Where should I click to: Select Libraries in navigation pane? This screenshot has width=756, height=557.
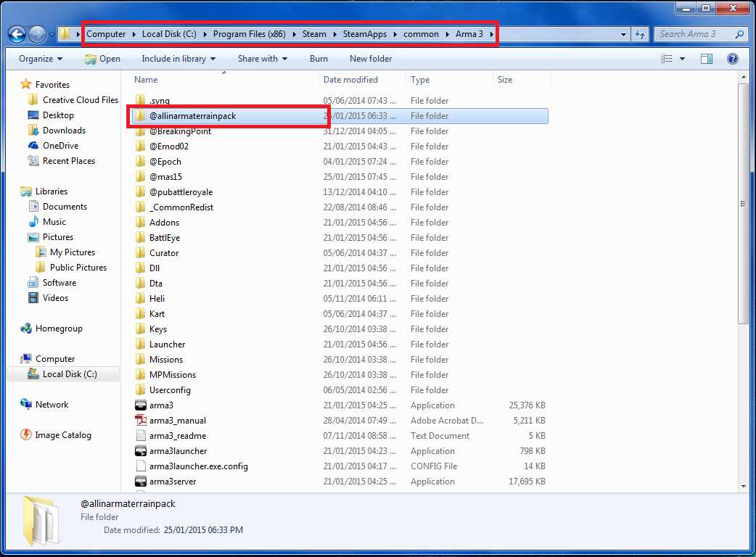[x=51, y=191]
